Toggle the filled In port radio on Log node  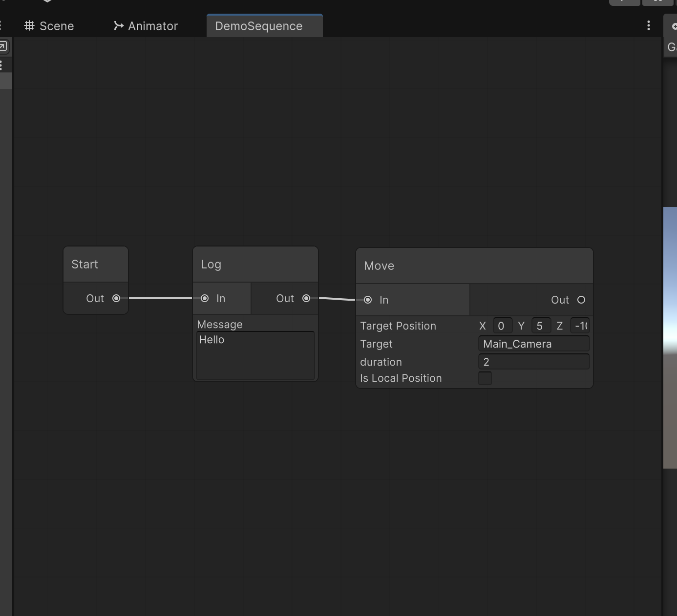205,298
